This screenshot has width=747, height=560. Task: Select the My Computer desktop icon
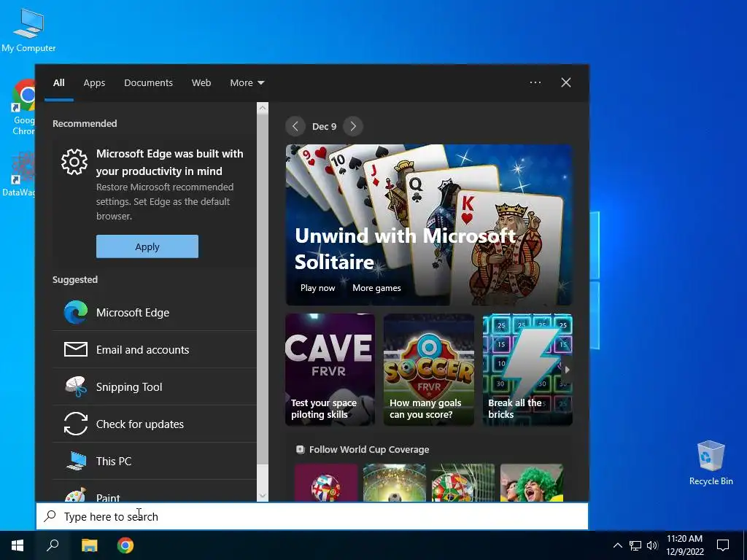tap(28, 30)
